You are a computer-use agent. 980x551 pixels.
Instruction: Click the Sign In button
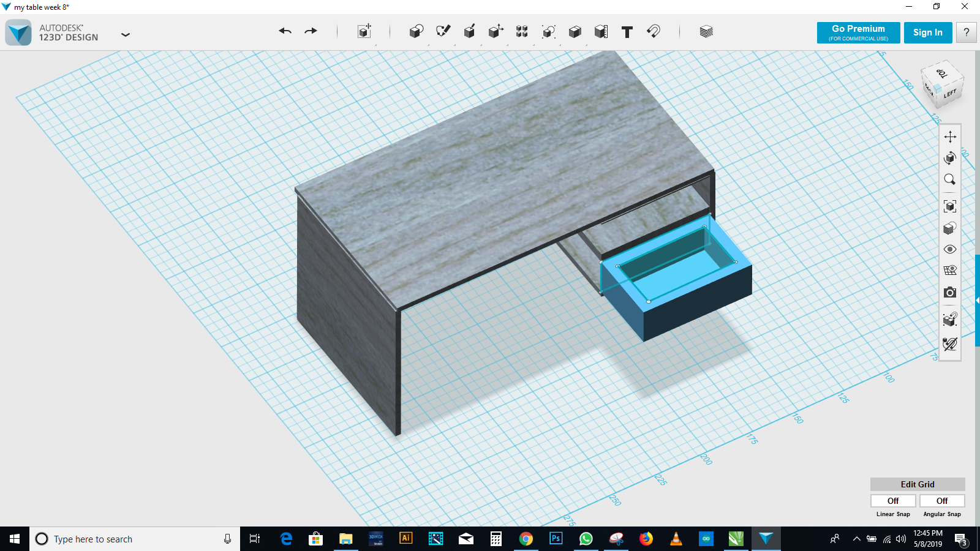(x=927, y=32)
